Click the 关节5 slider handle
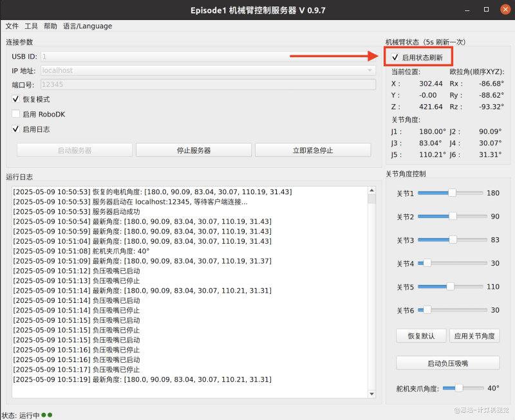The width and height of the screenshot is (515, 420). [450, 286]
